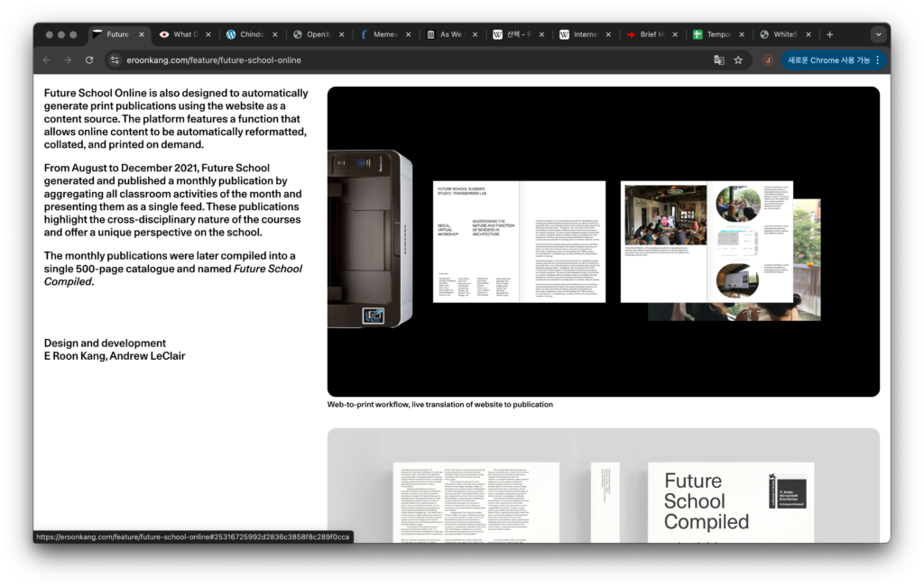Go back using the back arrow

coord(47,60)
